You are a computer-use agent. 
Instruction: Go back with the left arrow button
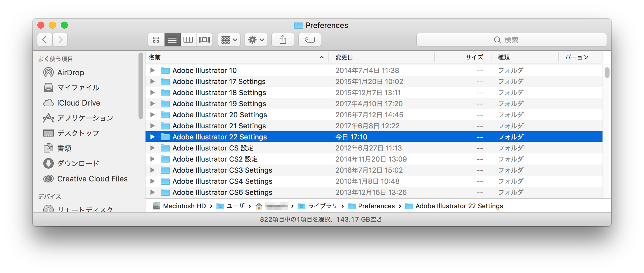45,40
